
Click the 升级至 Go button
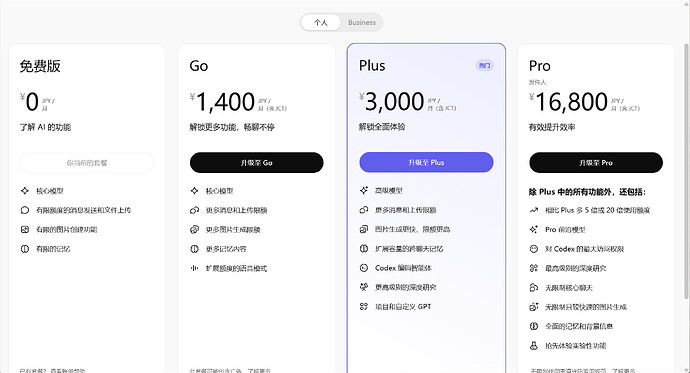click(x=257, y=163)
